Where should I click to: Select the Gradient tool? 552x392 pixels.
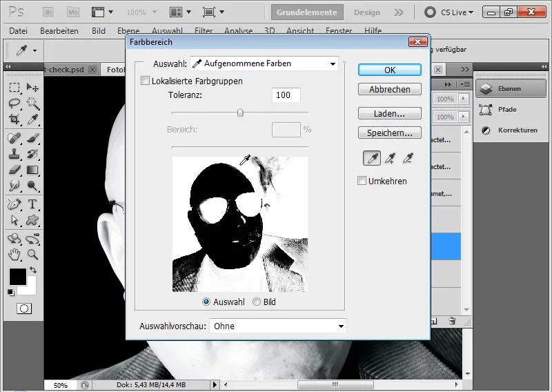click(x=32, y=170)
